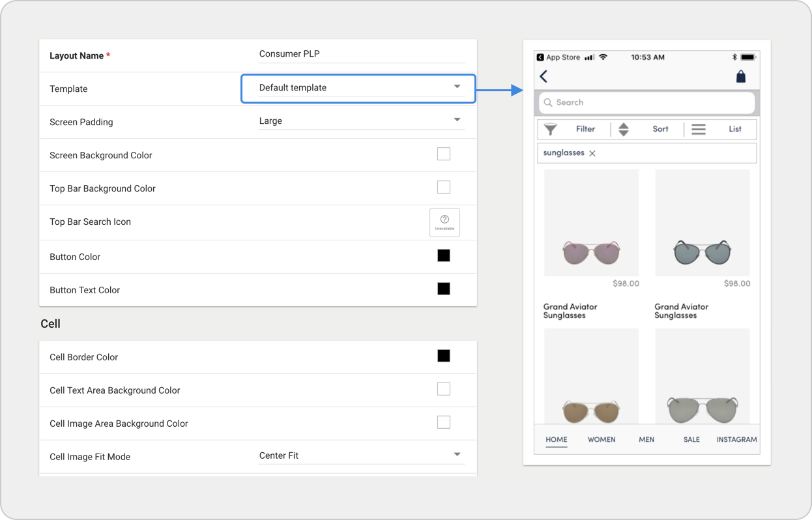Click the Cell section heading

click(50, 324)
